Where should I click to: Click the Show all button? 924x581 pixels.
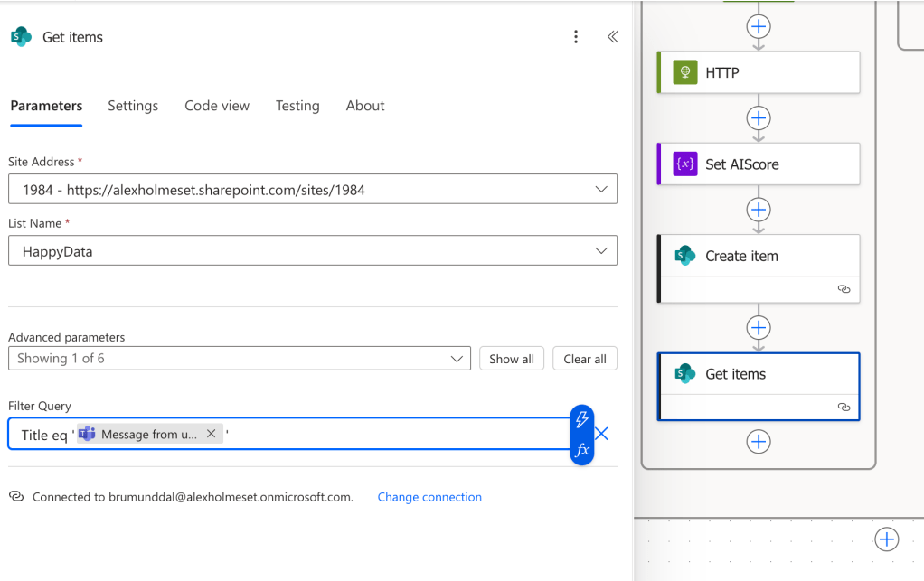pos(512,359)
